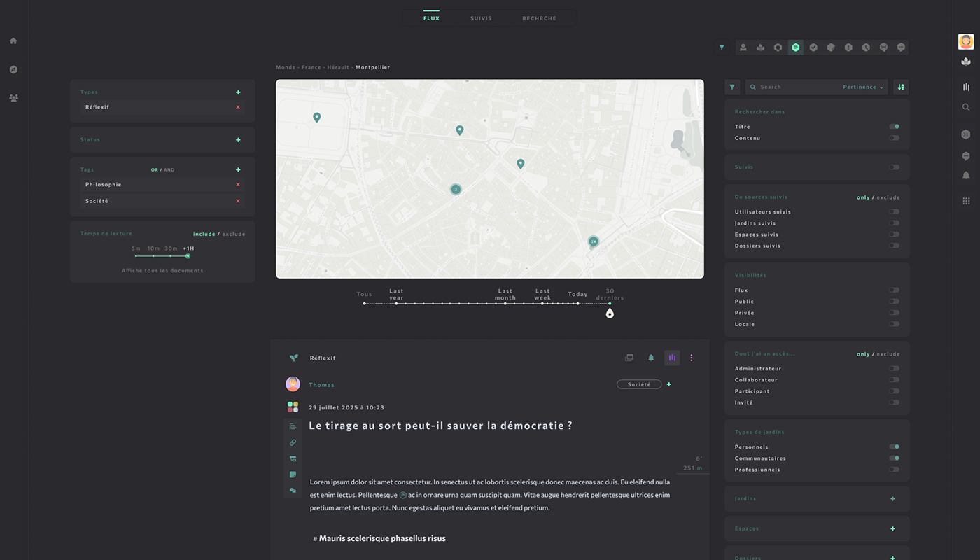Expand the Status filter section
This screenshot has height=560, width=980.
[x=238, y=139]
